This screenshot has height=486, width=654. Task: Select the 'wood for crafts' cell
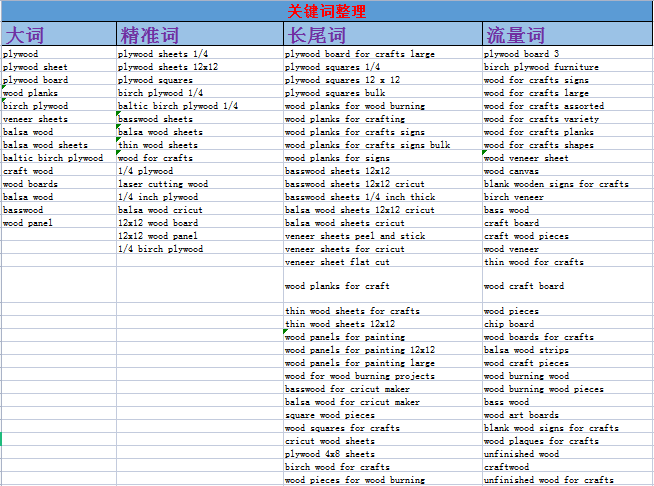(x=200, y=158)
